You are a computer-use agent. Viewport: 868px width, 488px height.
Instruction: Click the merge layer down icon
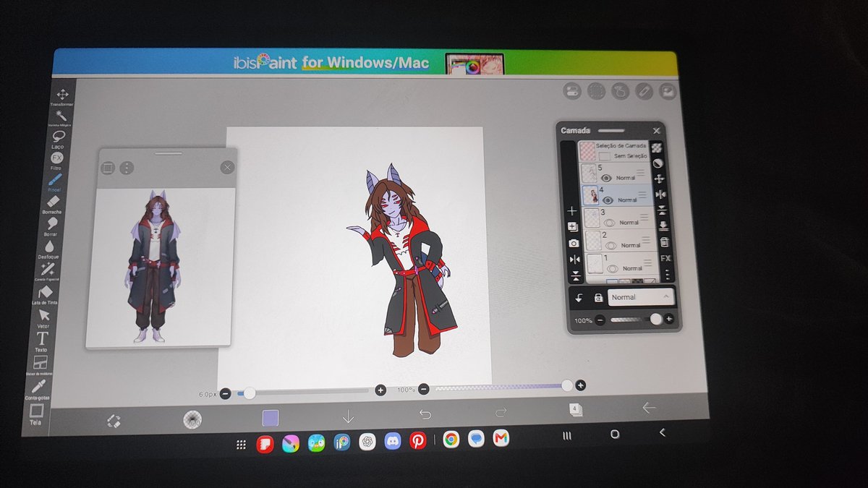[x=663, y=226]
